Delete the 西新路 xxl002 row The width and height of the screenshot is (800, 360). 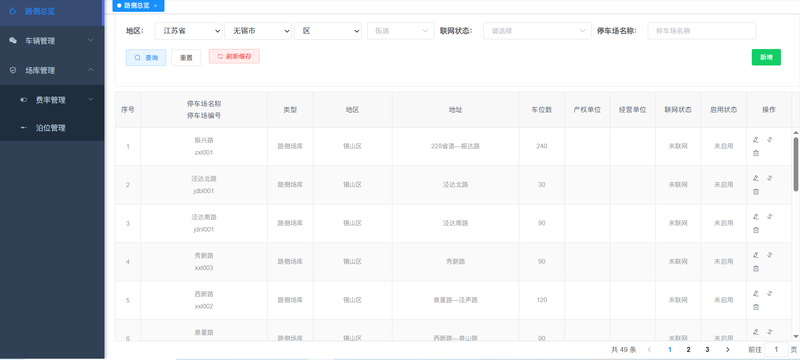pos(756,307)
